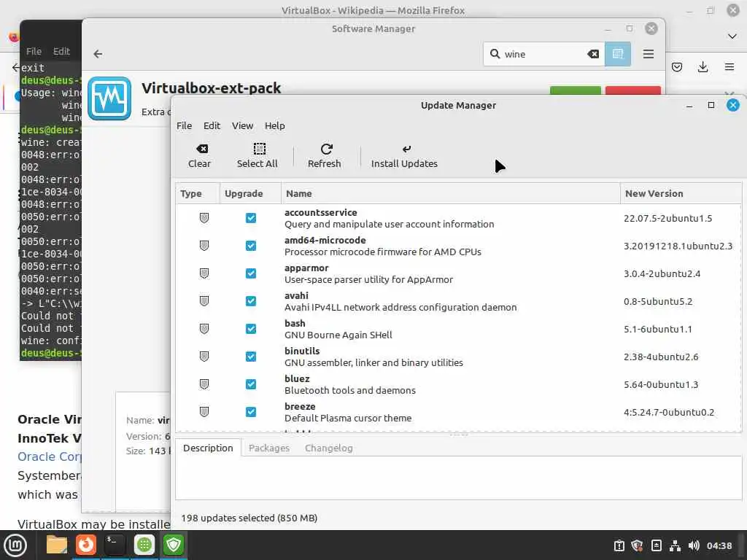
Task: Open the Linux Mint start menu
Action: (15, 545)
